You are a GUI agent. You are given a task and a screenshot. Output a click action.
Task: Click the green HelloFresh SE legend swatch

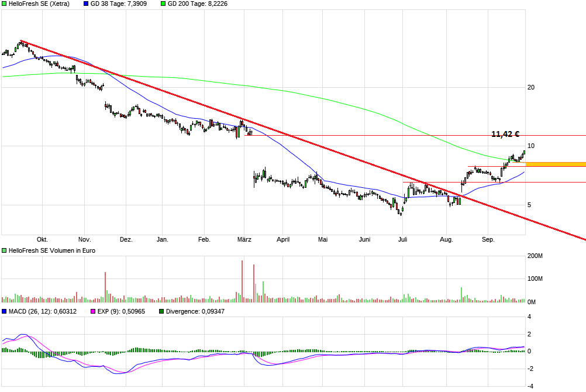click(x=4, y=4)
